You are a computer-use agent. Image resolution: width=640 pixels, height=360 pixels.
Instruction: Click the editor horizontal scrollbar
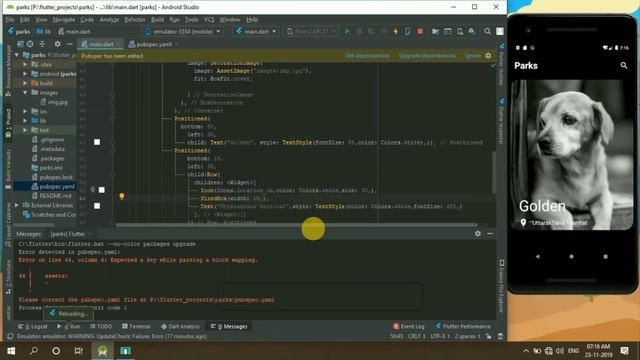[x=296, y=225]
